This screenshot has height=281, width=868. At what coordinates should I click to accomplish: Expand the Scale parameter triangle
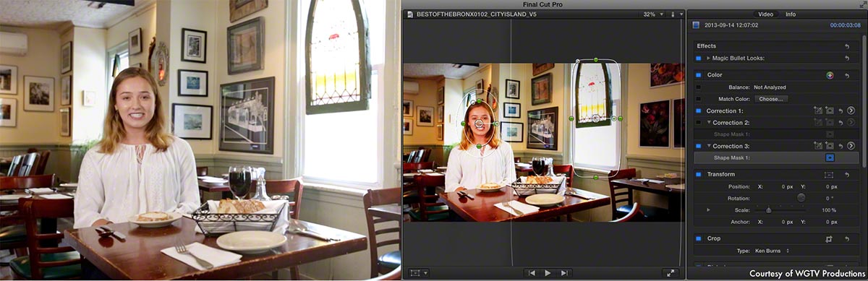click(x=709, y=209)
